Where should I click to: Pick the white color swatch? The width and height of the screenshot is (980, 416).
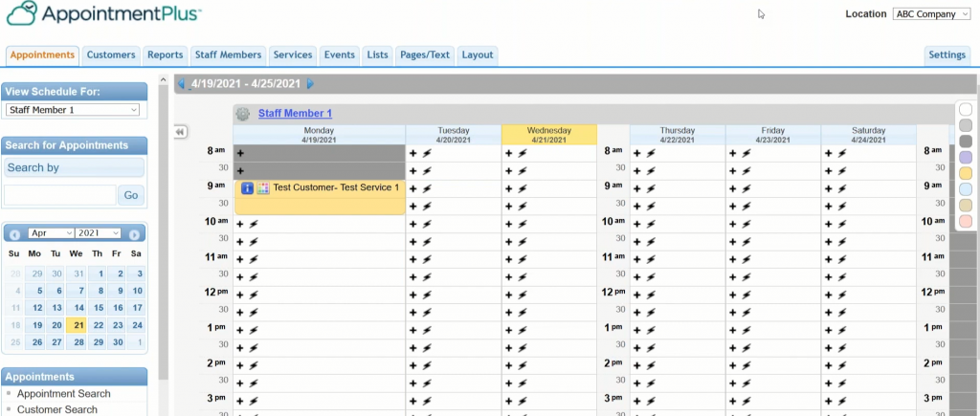tap(966, 110)
